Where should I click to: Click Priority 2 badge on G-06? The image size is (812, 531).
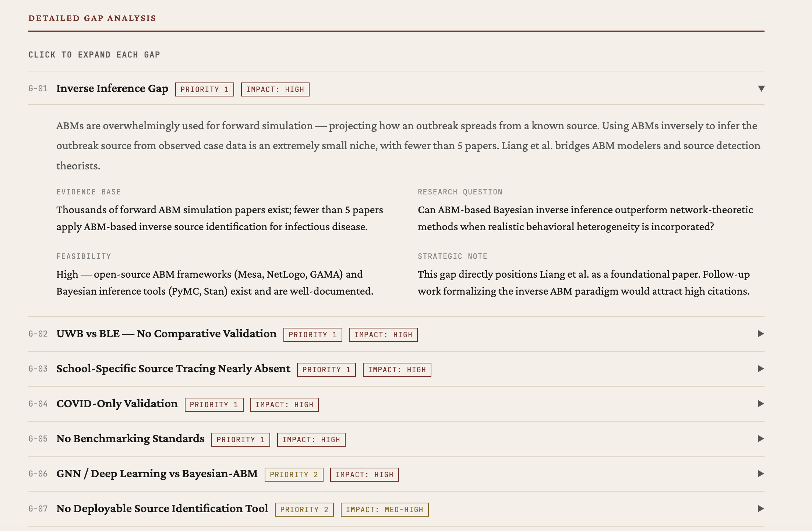294,475
